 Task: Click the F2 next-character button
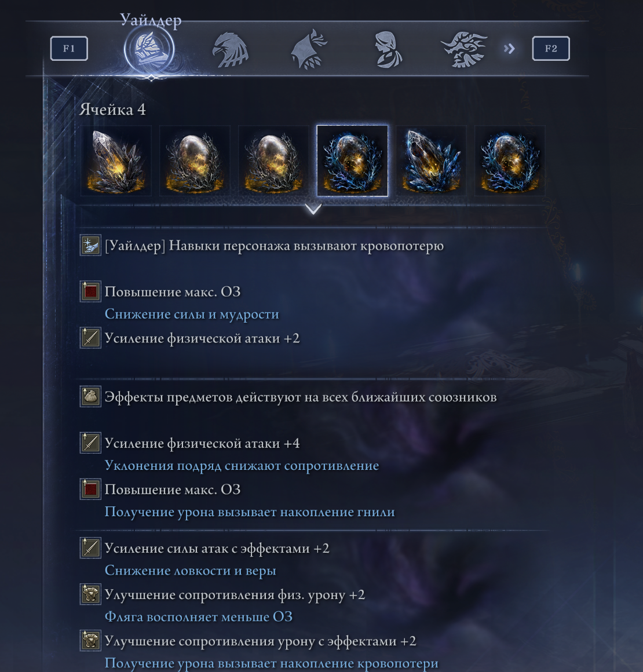551,49
